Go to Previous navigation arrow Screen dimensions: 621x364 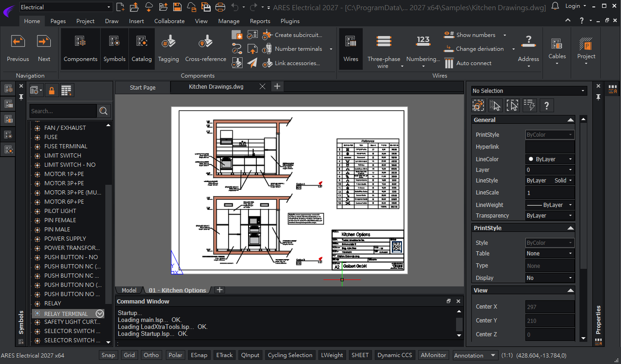[x=18, y=49]
